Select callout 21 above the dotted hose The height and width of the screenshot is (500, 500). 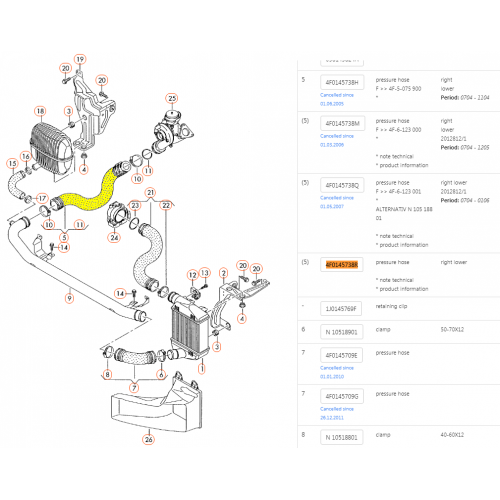[x=151, y=192]
